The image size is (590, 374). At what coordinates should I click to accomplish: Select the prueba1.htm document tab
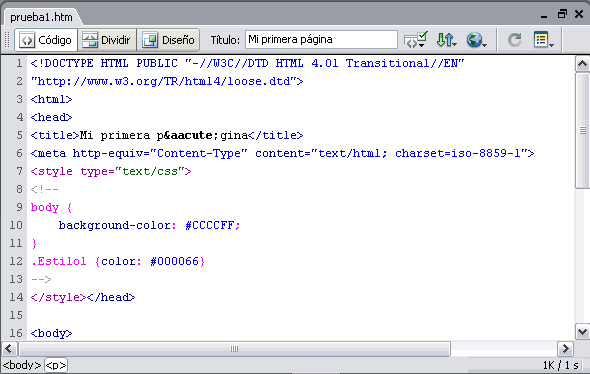tap(41, 17)
